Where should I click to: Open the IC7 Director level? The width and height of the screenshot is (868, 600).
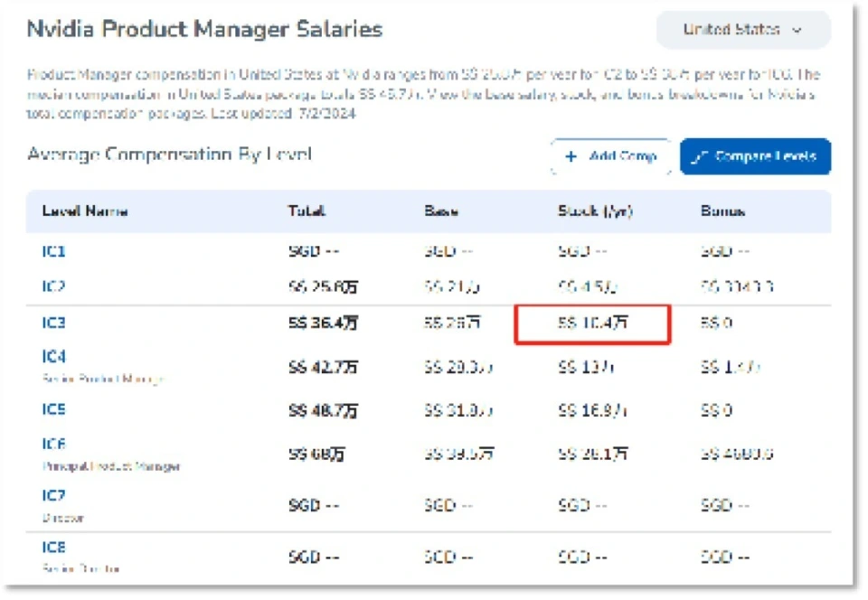point(54,496)
